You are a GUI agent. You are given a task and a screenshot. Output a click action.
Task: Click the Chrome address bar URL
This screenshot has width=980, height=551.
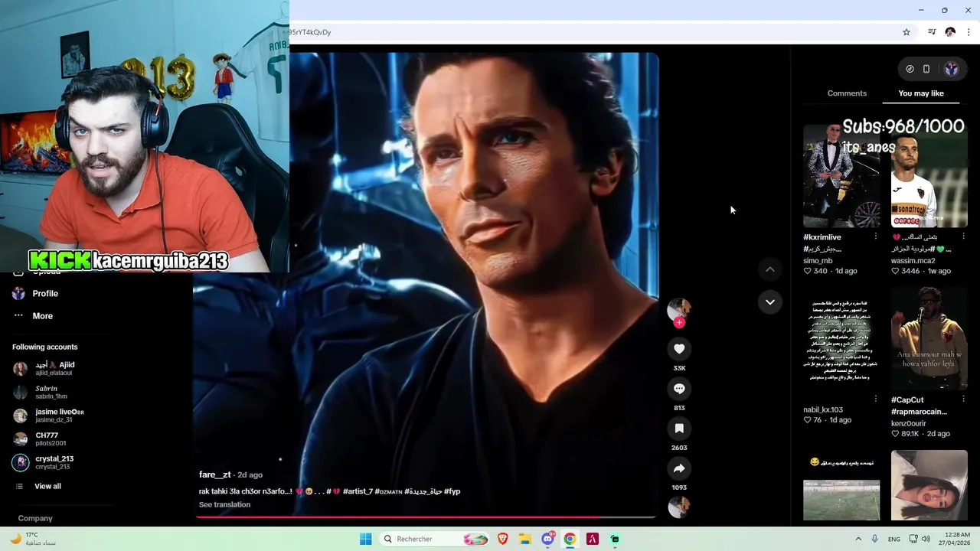point(309,32)
